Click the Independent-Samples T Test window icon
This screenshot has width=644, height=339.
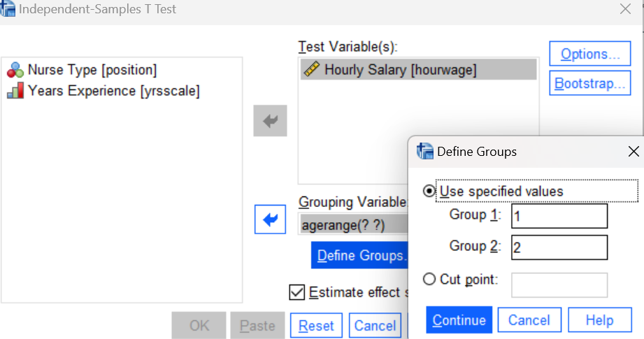8,8
